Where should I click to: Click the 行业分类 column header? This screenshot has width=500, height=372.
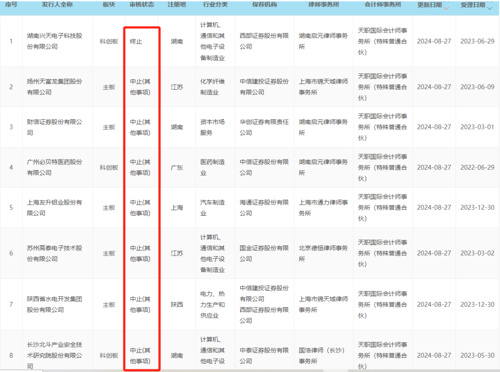point(215,5)
